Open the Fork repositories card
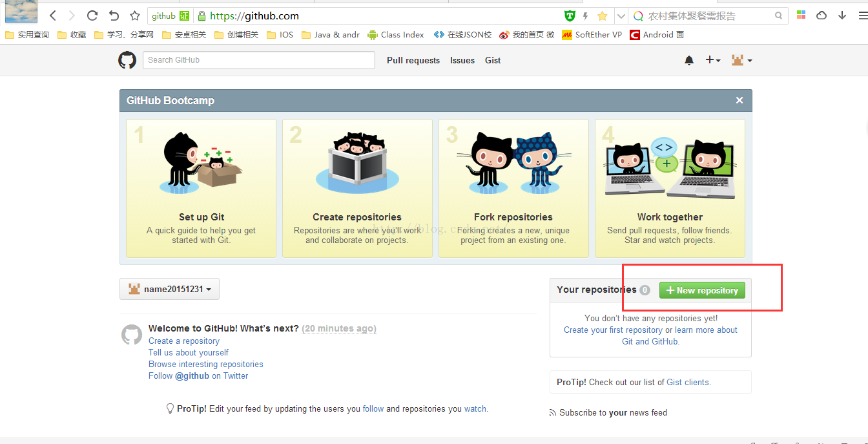Image resolution: width=868 pixels, height=444 pixels. click(x=513, y=188)
